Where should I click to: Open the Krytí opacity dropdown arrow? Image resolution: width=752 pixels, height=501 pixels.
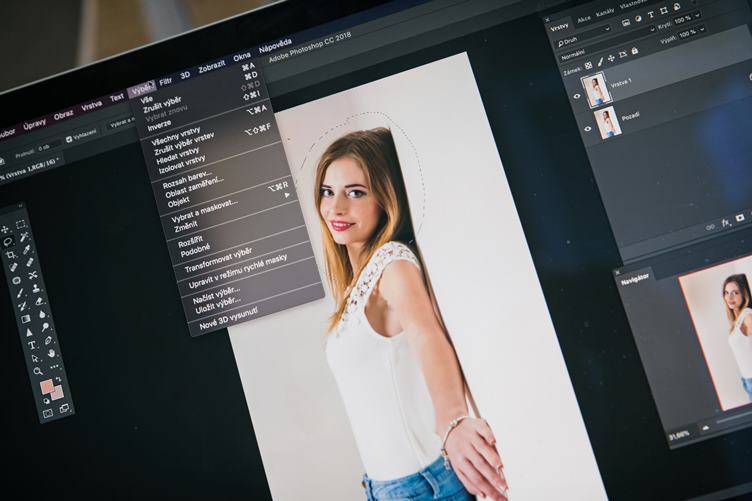[697, 15]
